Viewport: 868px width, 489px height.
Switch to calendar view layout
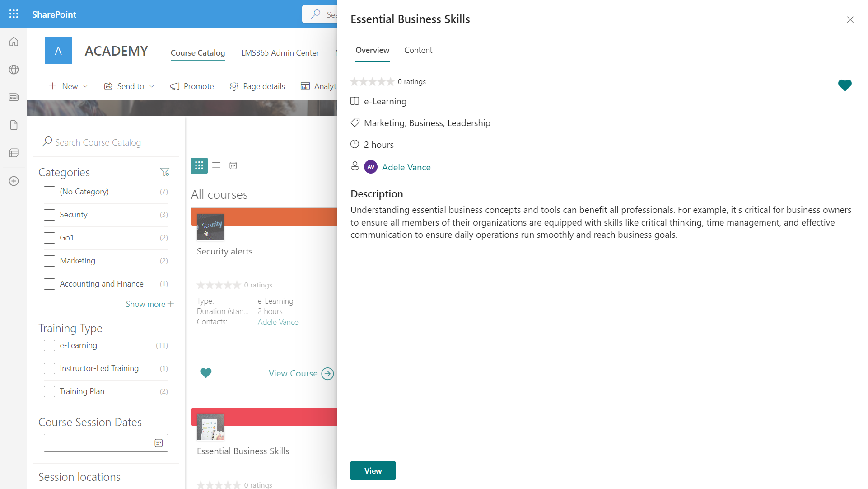coord(233,165)
